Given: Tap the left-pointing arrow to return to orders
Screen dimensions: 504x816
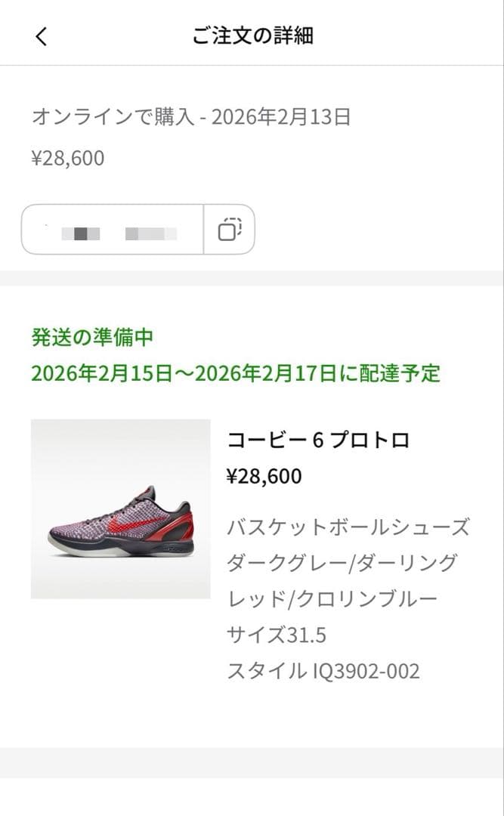Looking at the screenshot, I should click(x=42, y=35).
